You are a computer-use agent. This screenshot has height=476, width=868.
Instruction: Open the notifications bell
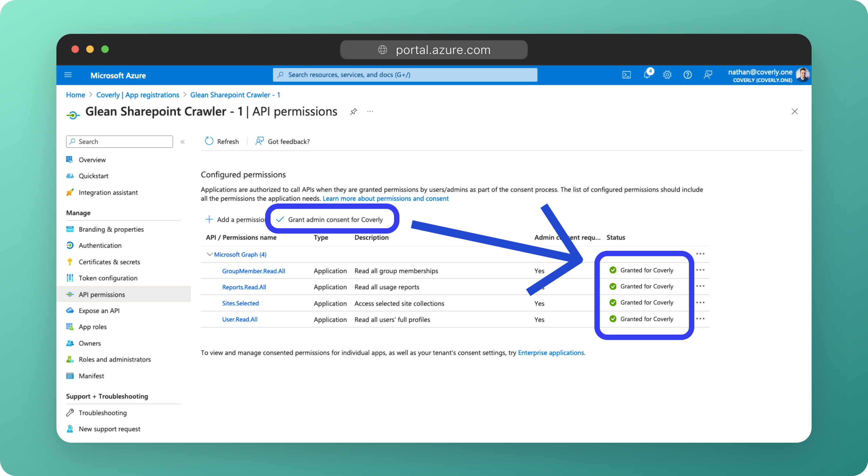pos(647,75)
